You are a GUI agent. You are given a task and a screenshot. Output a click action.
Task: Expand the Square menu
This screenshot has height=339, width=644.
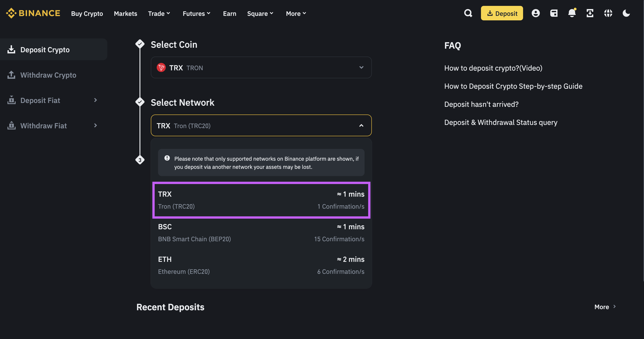pos(260,14)
